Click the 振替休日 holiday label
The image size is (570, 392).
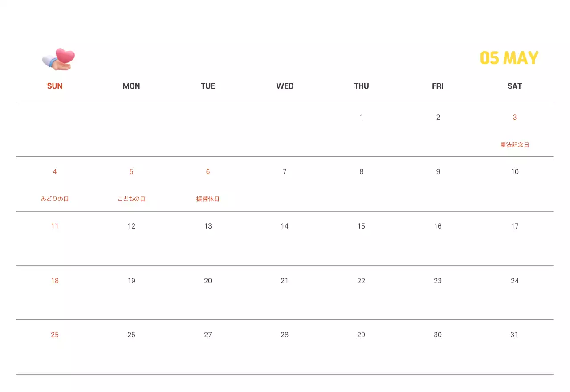pos(208,199)
